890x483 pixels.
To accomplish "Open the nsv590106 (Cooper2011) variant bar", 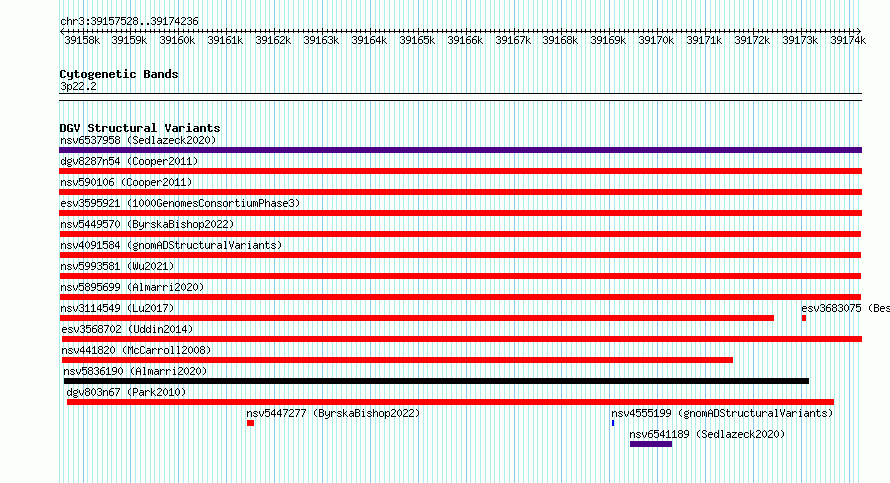I will [x=460, y=192].
